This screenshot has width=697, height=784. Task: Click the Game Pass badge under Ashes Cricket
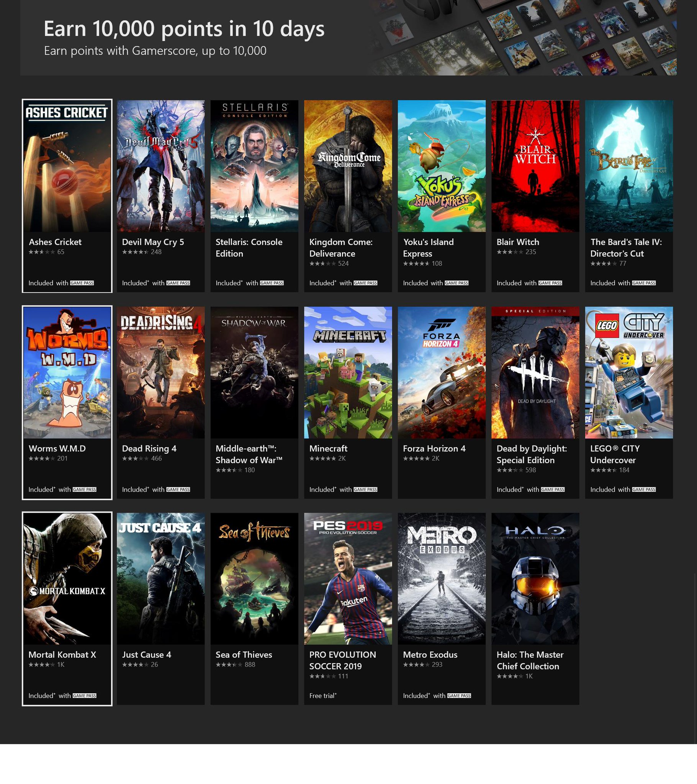[82, 283]
